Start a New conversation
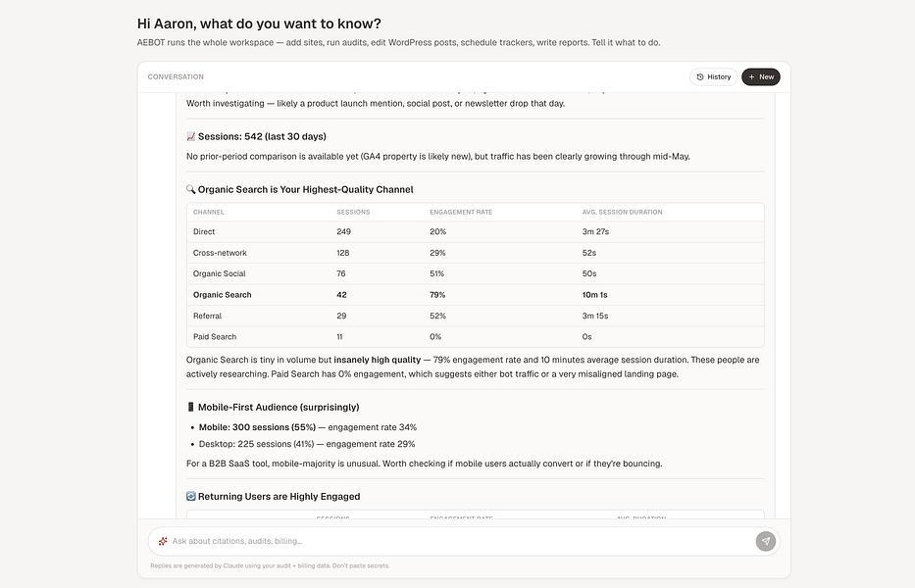Image resolution: width=915 pixels, height=588 pixels. coord(761,77)
